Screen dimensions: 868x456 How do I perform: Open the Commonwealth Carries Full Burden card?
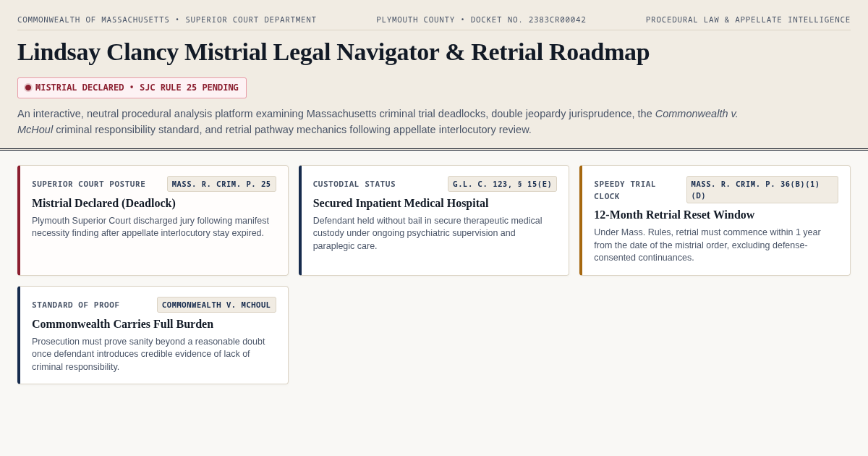pyautogui.click(x=153, y=335)
